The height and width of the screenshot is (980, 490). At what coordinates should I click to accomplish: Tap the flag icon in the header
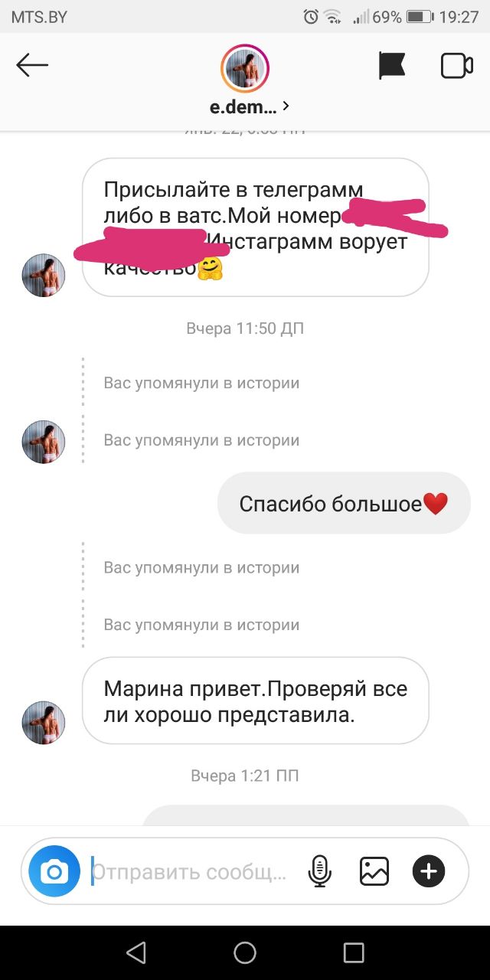coord(392,66)
